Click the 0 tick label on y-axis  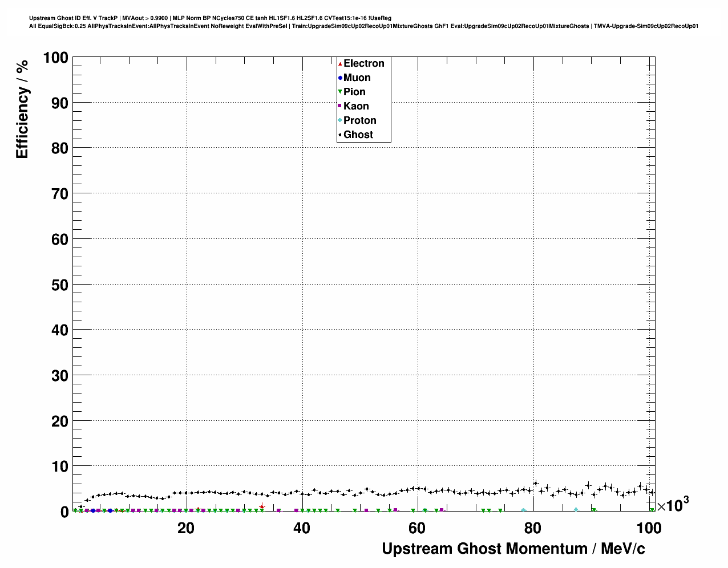click(x=64, y=512)
